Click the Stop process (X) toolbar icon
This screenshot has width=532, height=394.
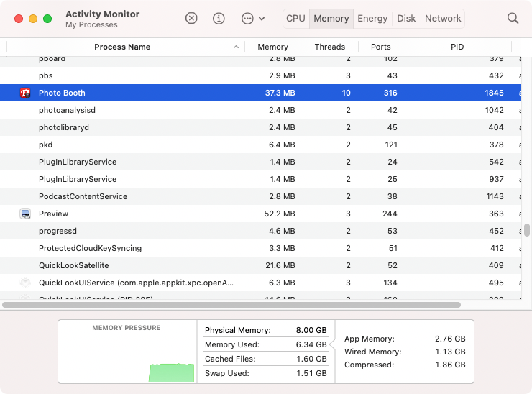tap(191, 18)
